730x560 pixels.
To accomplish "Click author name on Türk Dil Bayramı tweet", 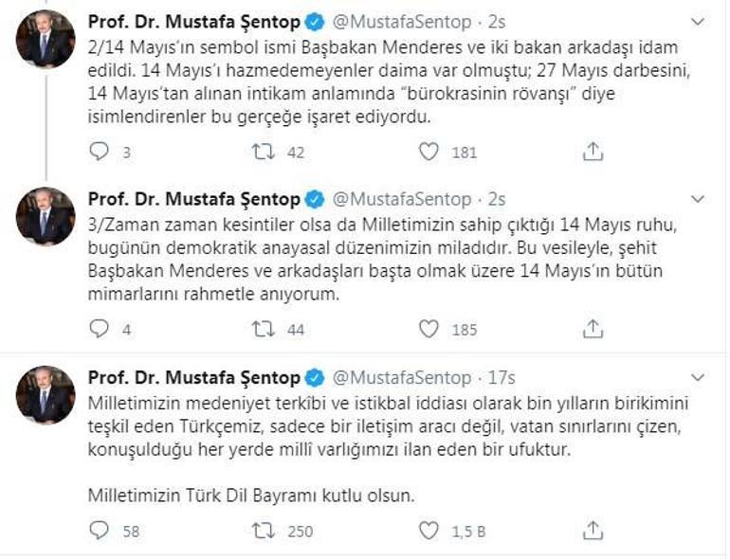I will (x=194, y=378).
